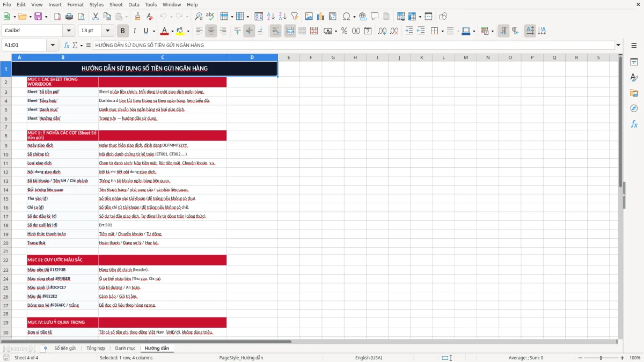Click English (USA) language in status bar
This screenshot has height=362, width=644.
(369, 358)
